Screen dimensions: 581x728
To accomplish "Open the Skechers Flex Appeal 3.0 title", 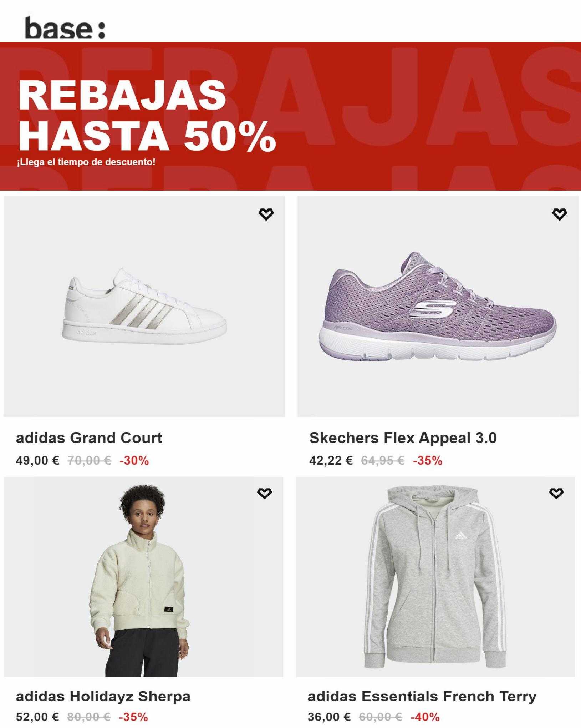I will (x=403, y=438).
